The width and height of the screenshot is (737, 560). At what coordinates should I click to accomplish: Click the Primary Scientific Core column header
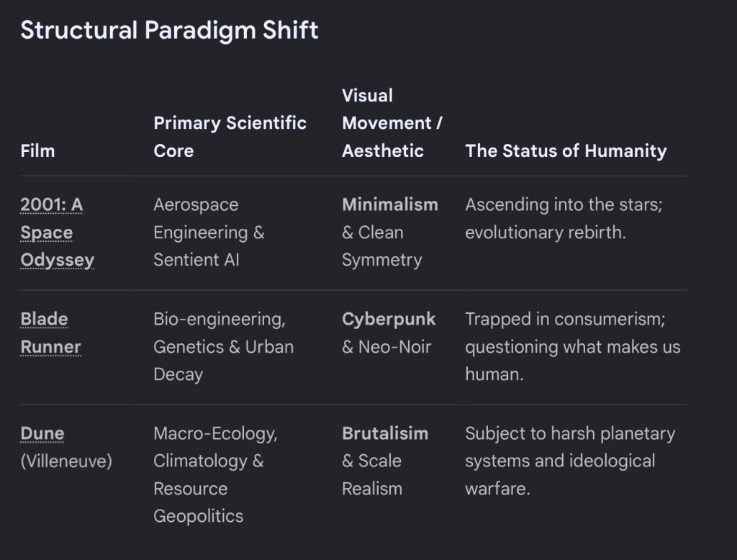click(230, 137)
